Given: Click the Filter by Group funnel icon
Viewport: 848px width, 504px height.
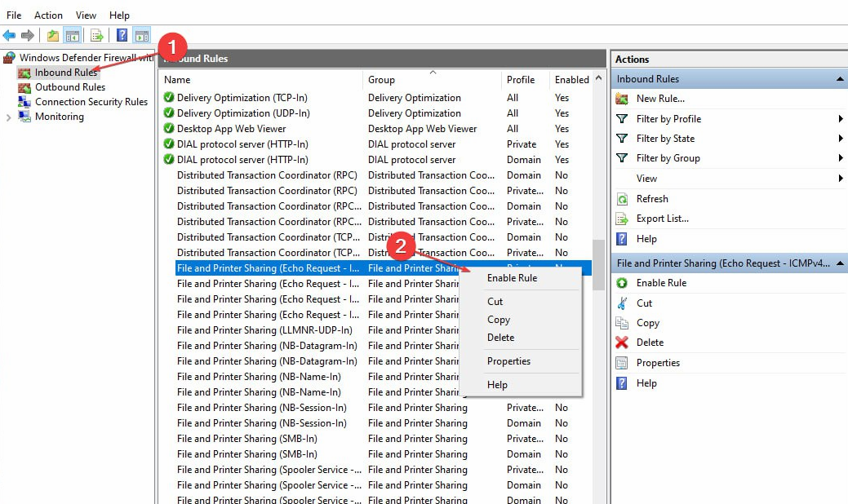Looking at the screenshot, I should point(622,157).
